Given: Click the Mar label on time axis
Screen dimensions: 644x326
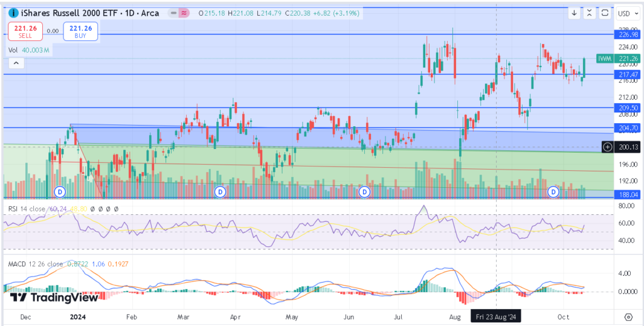Looking at the screenshot, I should click(x=183, y=317).
